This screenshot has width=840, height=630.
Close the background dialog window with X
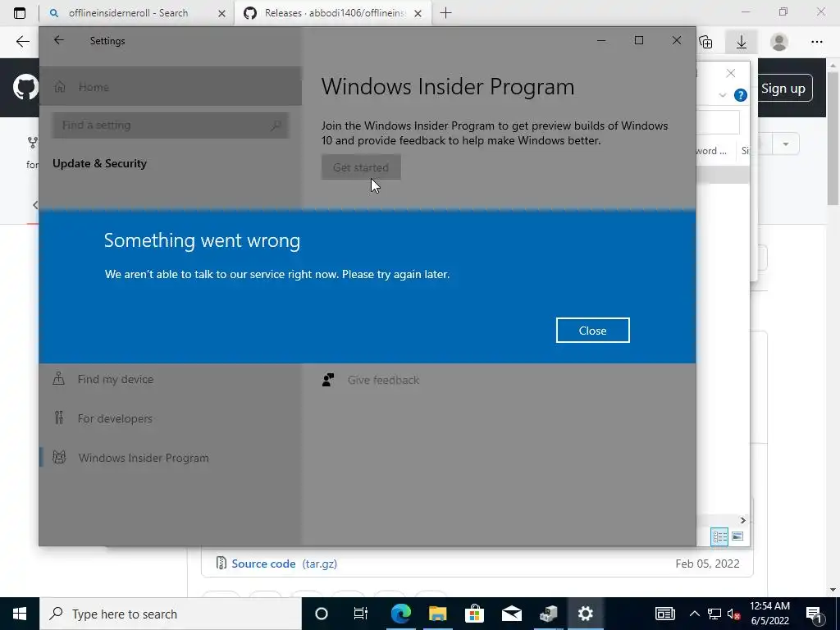click(731, 73)
